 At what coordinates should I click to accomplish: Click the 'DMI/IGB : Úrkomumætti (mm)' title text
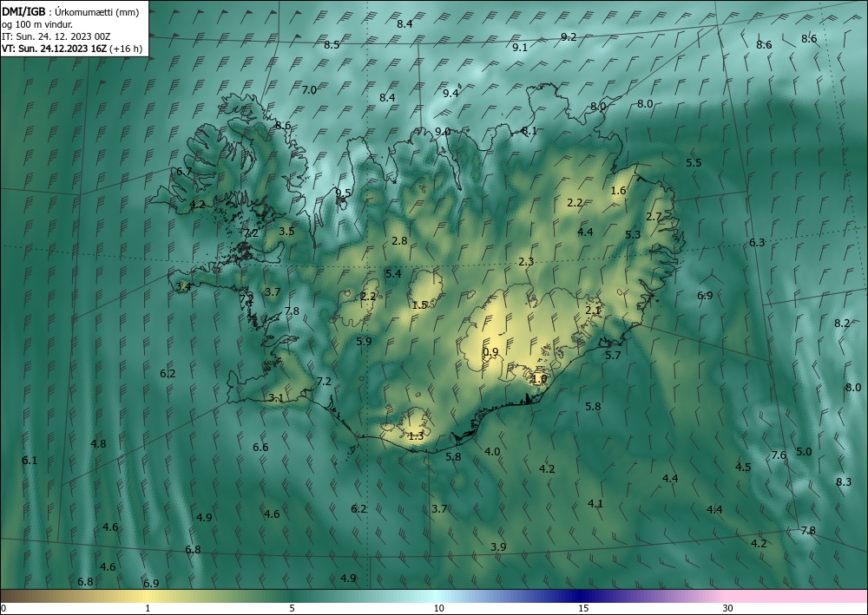(x=70, y=12)
